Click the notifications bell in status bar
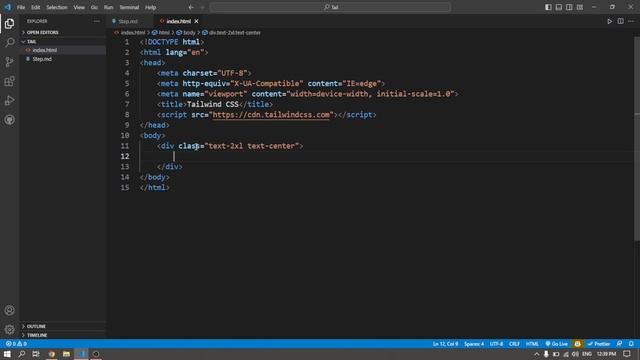The image size is (640, 360). [x=631, y=344]
